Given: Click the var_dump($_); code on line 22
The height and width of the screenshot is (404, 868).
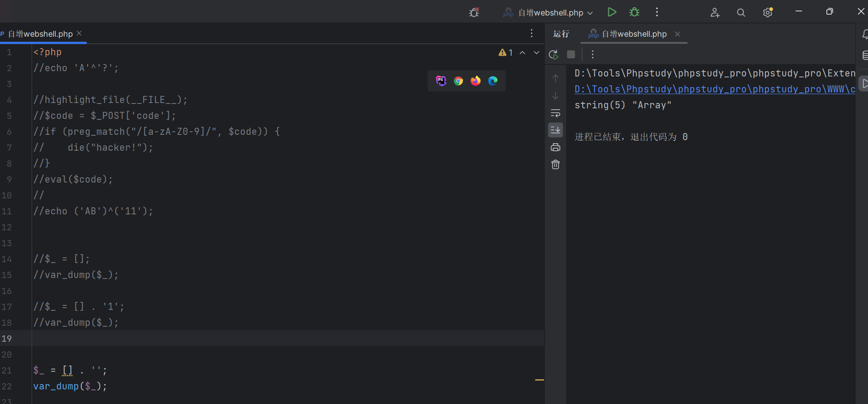Looking at the screenshot, I should pos(70,386).
